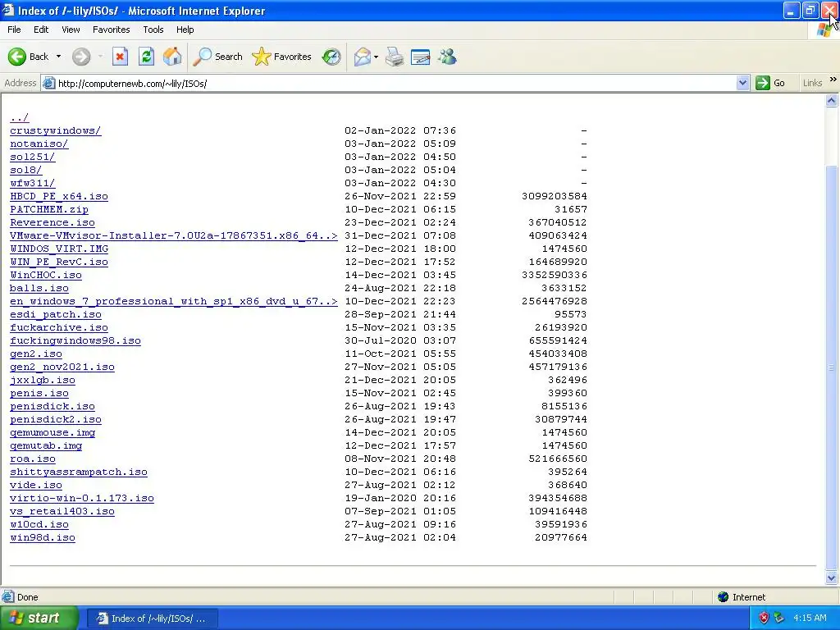Download virtio-win-0.1.173.iso

pyautogui.click(x=81, y=498)
